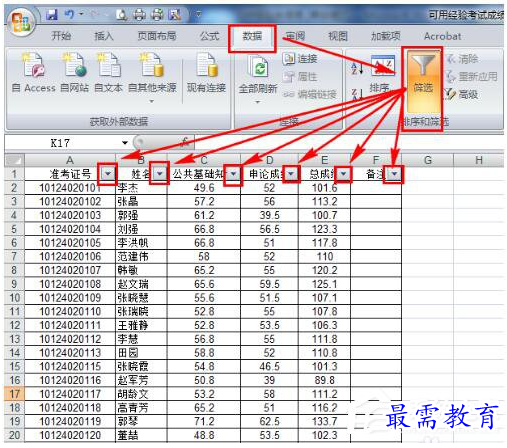Open the Acrobat tab
Screen dimensions: 507x448
click(443, 36)
